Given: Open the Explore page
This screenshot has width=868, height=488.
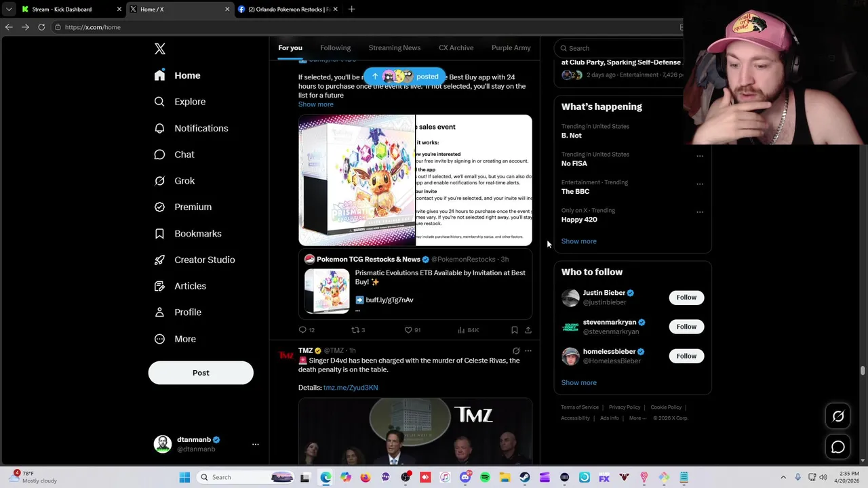Looking at the screenshot, I should pos(180,102).
